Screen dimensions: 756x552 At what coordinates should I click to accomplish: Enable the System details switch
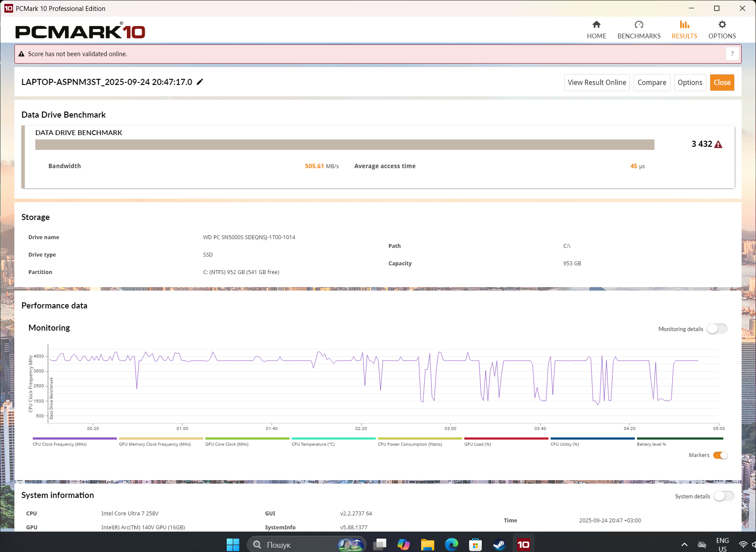724,496
